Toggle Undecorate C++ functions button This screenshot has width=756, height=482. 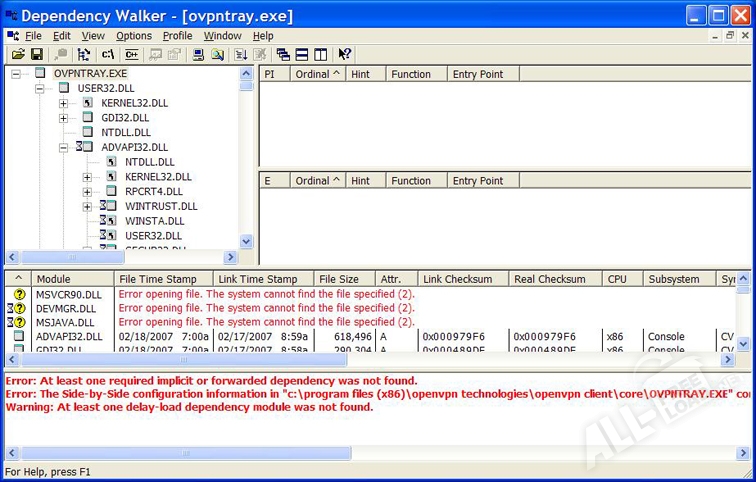pos(131,54)
